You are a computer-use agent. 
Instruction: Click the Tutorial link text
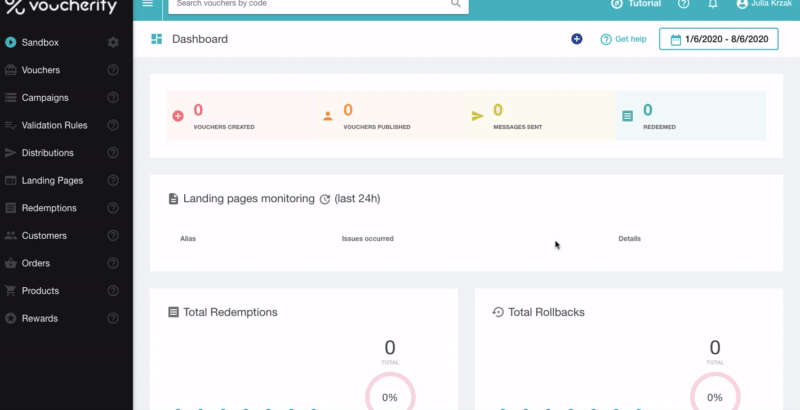(x=644, y=4)
